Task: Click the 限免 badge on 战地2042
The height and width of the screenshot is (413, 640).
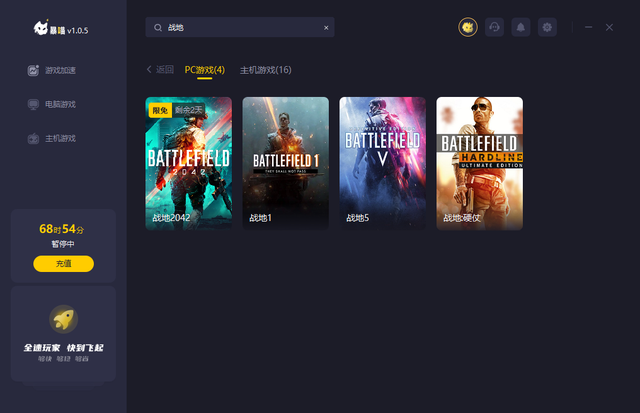Action: [160, 110]
